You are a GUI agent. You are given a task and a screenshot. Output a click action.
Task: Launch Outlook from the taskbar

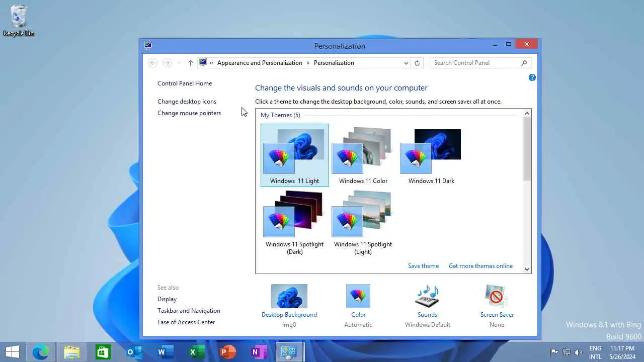tap(134, 352)
